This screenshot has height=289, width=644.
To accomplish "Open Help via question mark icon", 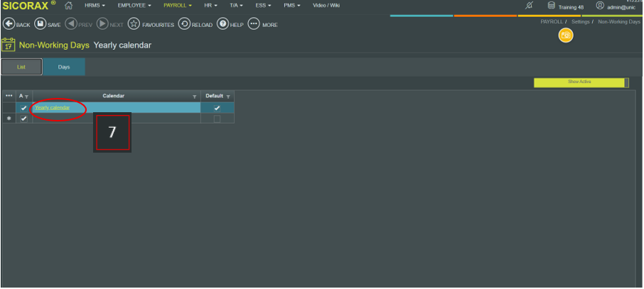I will pos(222,24).
